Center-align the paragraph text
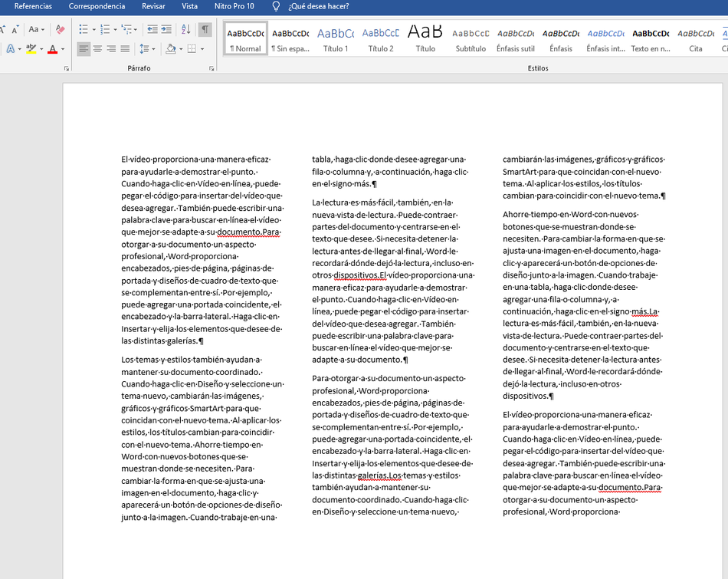The height and width of the screenshot is (579, 728). tap(97, 49)
